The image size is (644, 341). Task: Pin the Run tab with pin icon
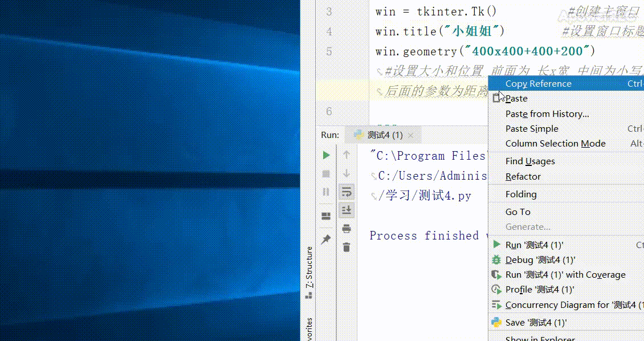tap(326, 239)
